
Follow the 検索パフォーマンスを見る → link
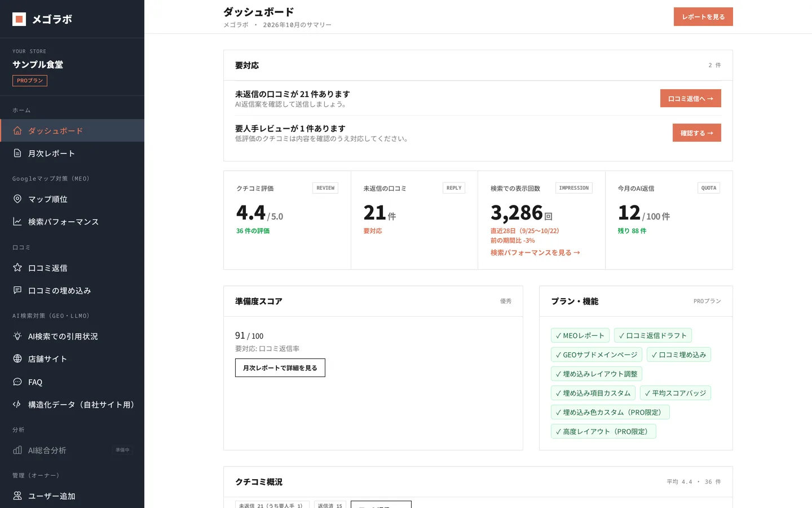coord(535,252)
